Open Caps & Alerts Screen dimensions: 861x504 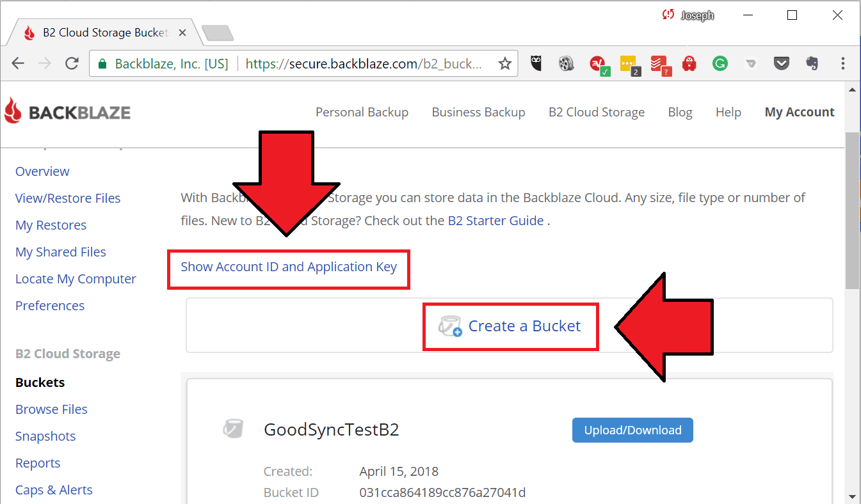pyautogui.click(x=54, y=490)
